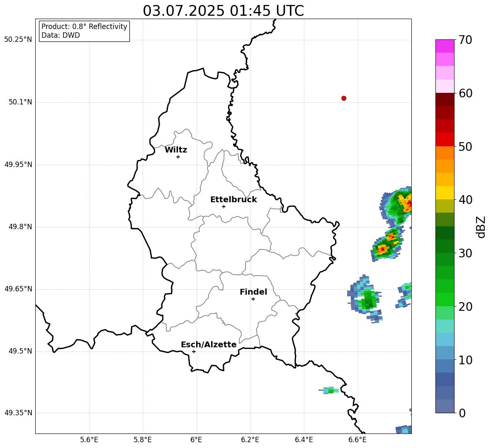Click the 30 colorbar tick label
The height and width of the screenshot is (448, 491).
[465, 253]
